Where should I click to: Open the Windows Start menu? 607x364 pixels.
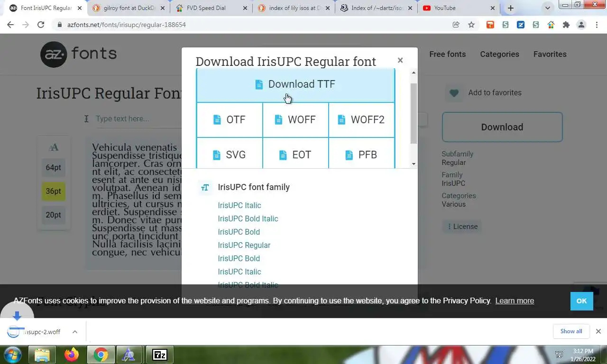[12, 355]
